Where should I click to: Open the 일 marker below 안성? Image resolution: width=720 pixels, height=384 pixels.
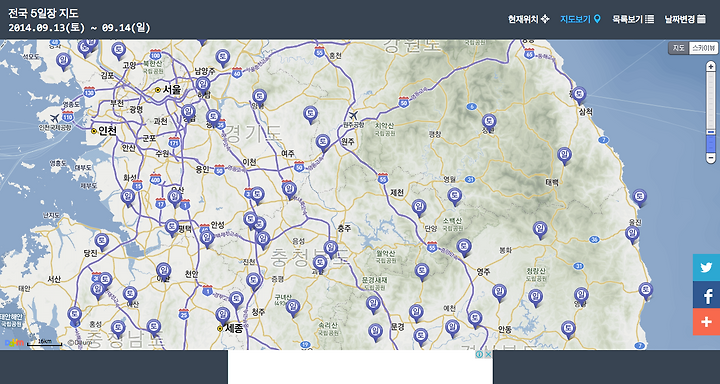(x=207, y=239)
